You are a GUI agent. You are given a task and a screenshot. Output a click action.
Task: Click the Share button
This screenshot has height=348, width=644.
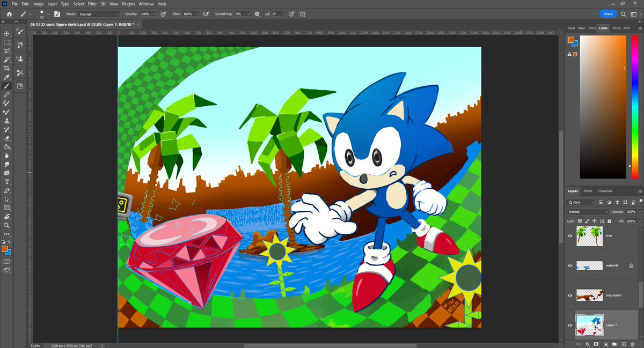608,14
